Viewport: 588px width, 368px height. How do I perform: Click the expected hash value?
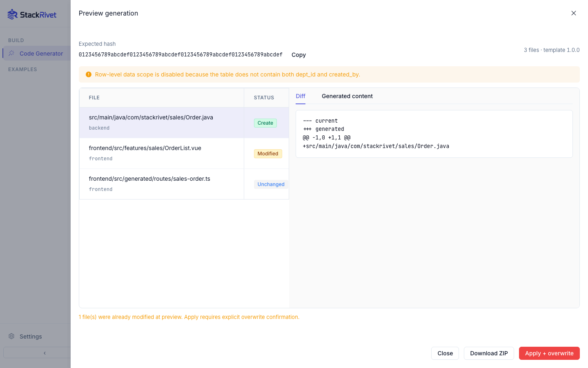click(180, 55)
